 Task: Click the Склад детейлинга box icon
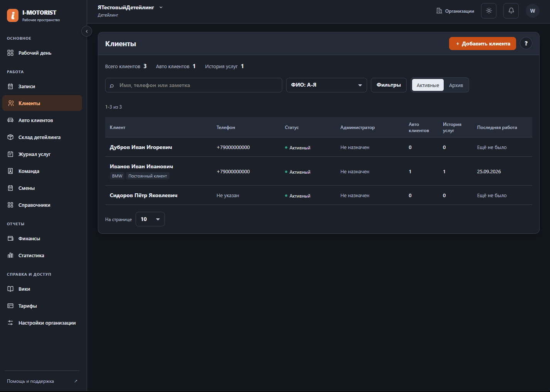[x=10, y=137]
